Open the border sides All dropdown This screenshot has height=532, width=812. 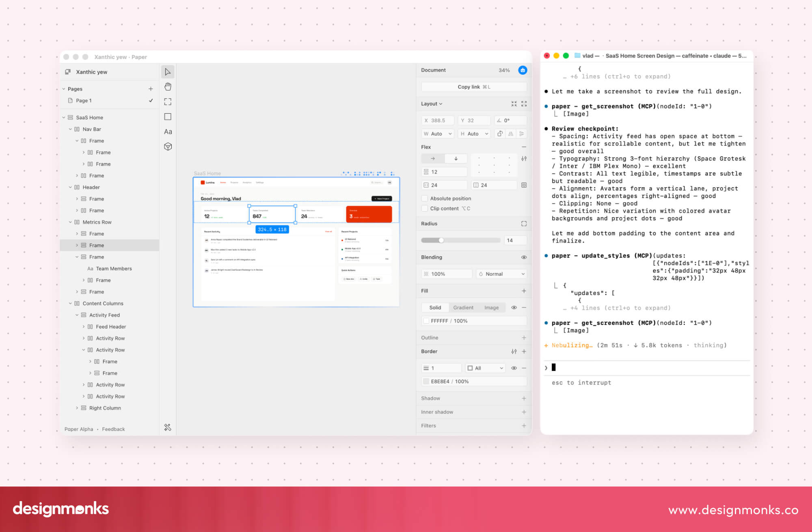485,368
